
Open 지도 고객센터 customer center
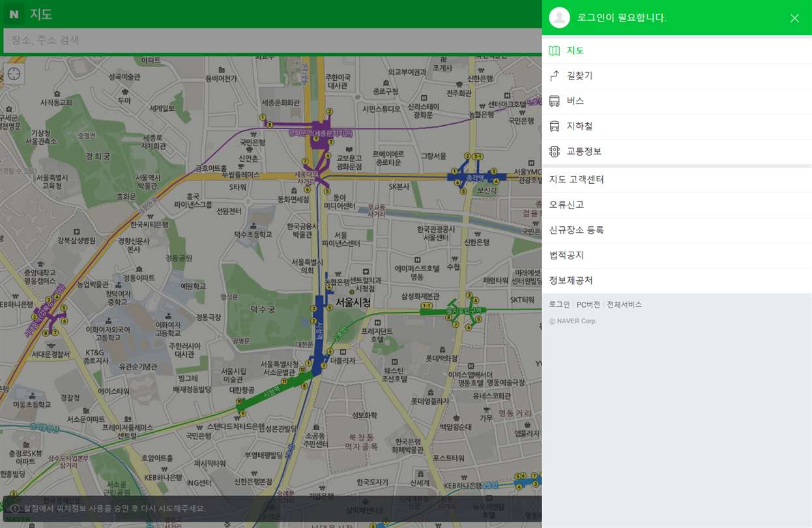[x=676, y=180]
